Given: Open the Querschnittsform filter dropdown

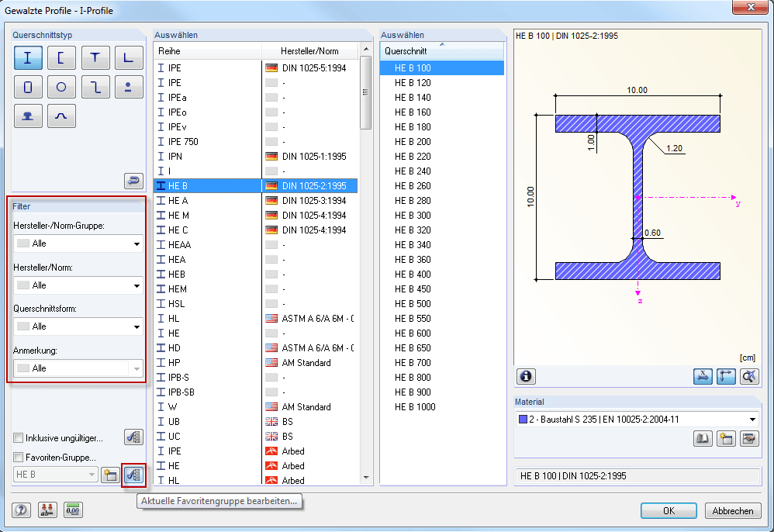Looking at the screenshot, I should coord(78,326).
